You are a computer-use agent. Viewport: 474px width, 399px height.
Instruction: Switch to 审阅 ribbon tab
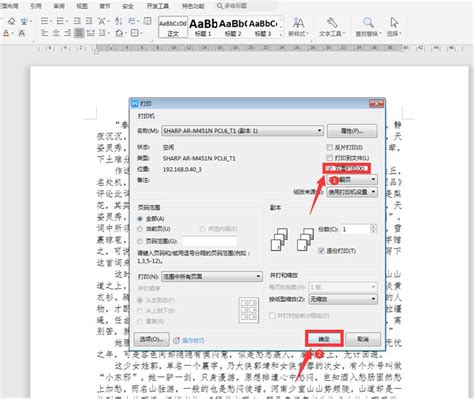(x=59, y=6)
